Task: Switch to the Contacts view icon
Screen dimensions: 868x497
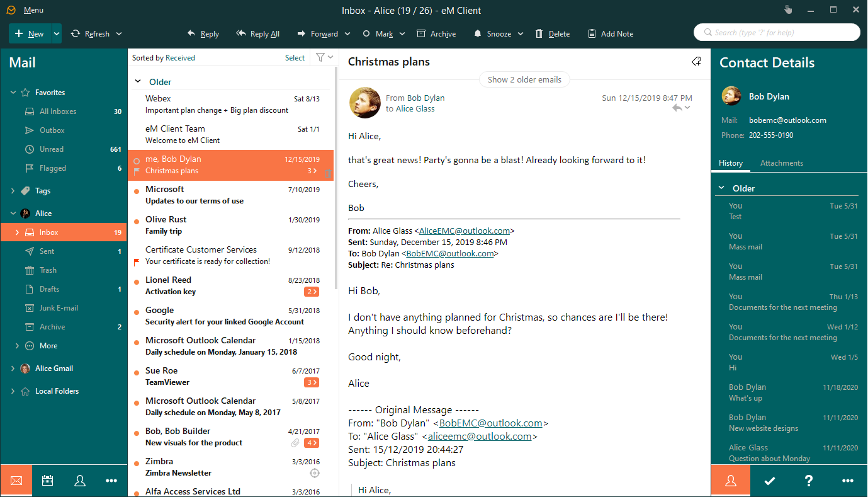Action: (80, 481)
